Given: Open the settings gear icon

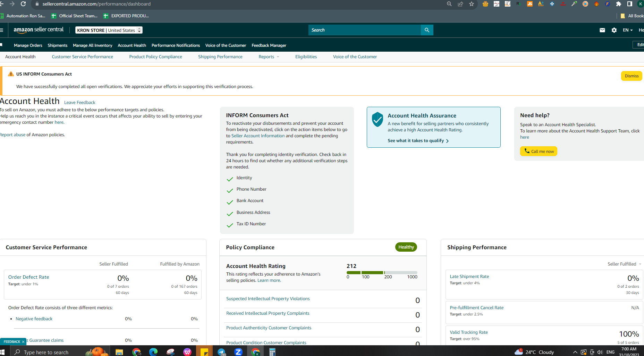Looking at the screenshot, I should point(614,30).
